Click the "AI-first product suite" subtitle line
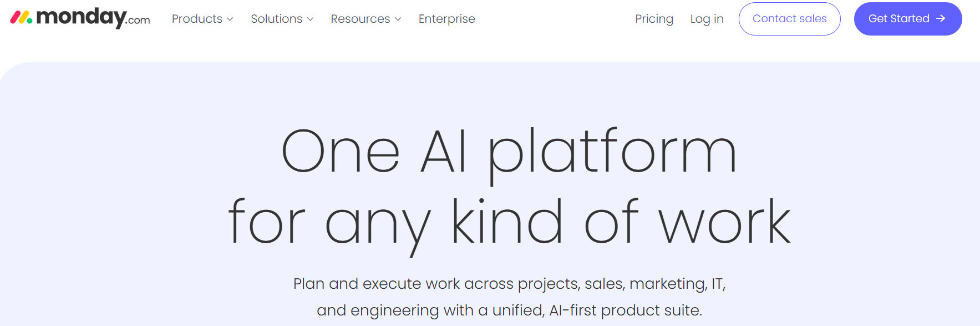The height and width of the screenshot is (326, 980). [509, 310]
